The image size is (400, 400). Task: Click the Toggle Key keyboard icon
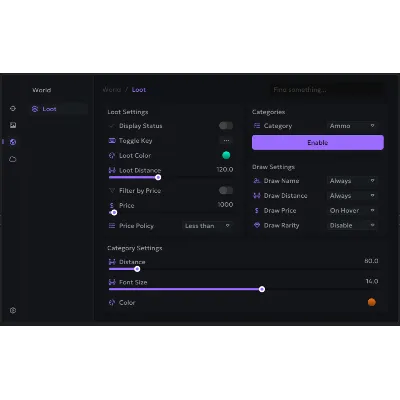coord(112,141)
